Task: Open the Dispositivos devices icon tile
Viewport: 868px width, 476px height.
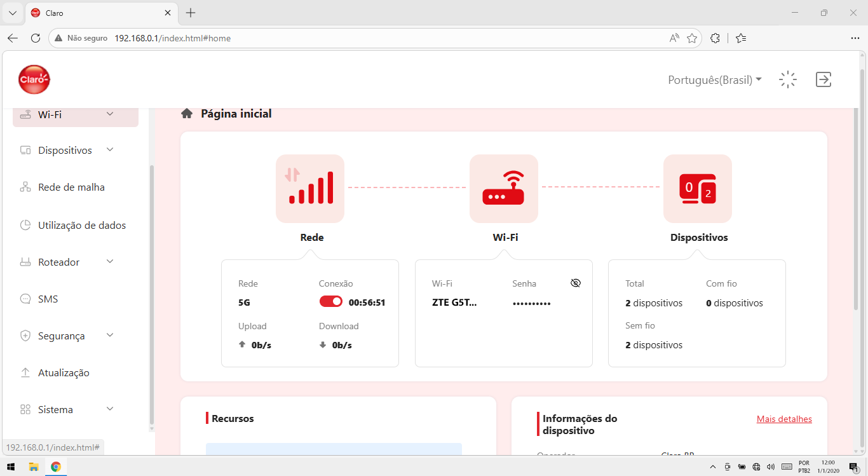Action: pyautogui.click(x=698, y=189)
